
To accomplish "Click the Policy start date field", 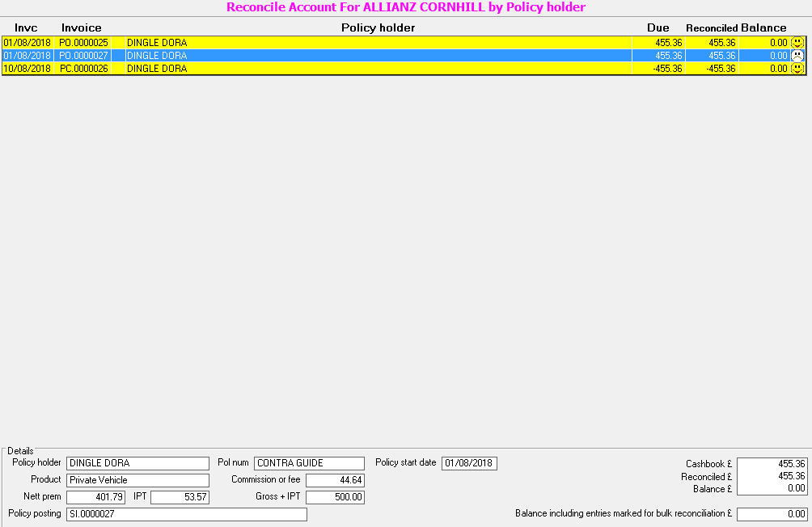I will [x=469, y=463].
